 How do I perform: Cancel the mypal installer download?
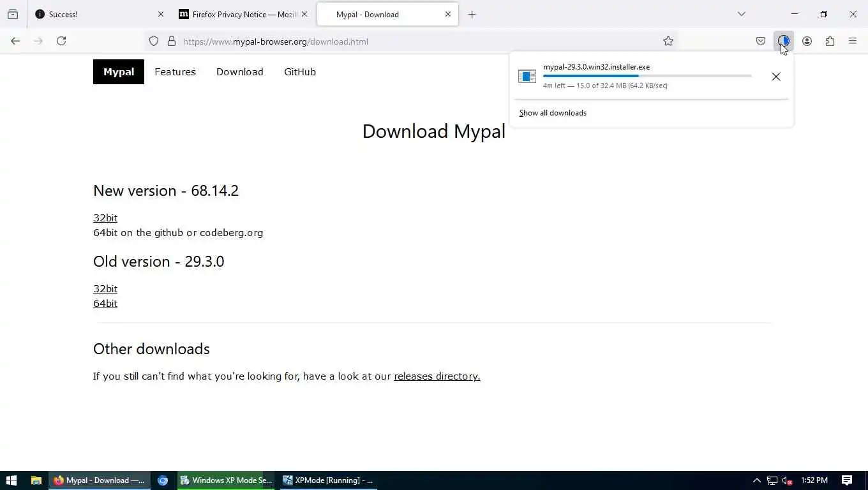[x=776, y=77]
